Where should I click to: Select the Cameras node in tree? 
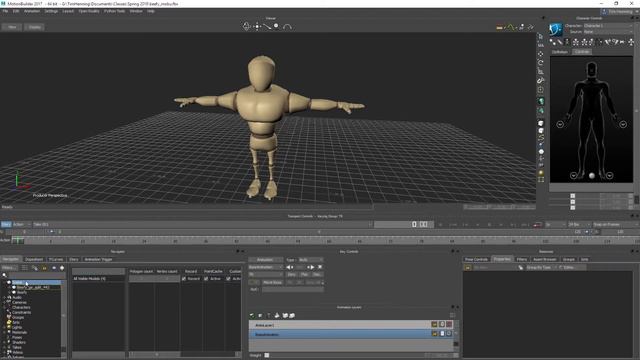pos(19,302)
